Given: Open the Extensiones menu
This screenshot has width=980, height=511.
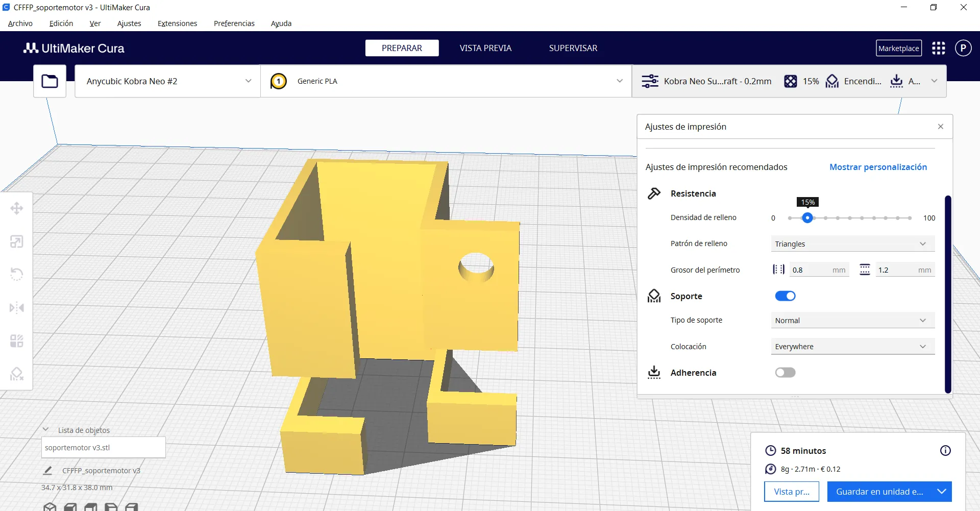Looking at the screenshot, I should [x=177, y=23].
